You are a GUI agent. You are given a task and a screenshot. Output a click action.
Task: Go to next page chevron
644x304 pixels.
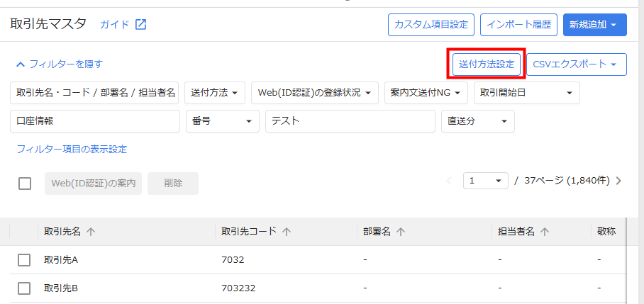tap(618, 181)
